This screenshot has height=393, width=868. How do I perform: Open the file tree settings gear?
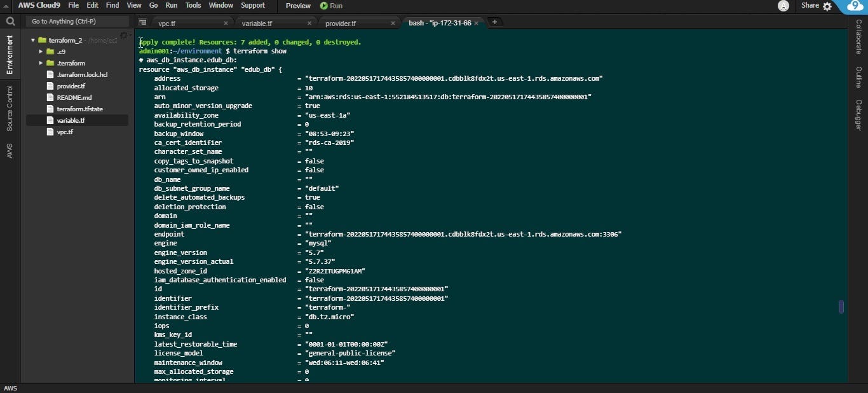(124, 36)
